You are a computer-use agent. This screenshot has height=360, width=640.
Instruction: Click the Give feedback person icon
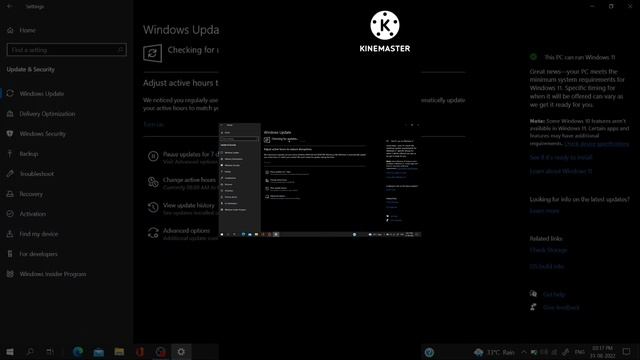[x=533, y=307]
